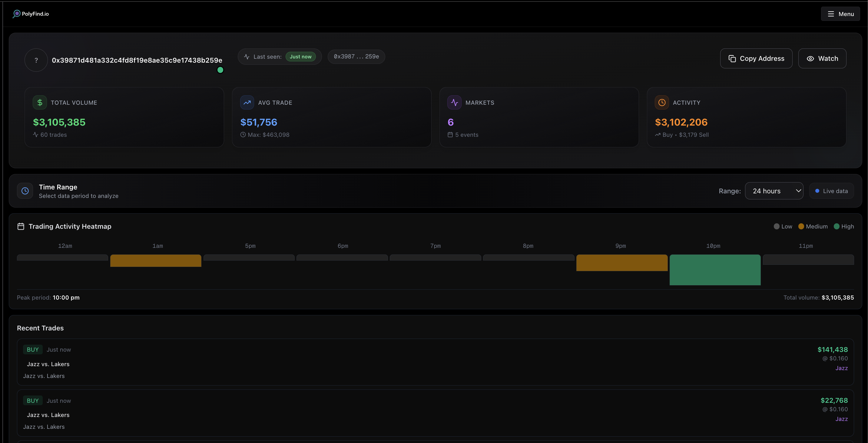Click the Copy Address button

756,58
